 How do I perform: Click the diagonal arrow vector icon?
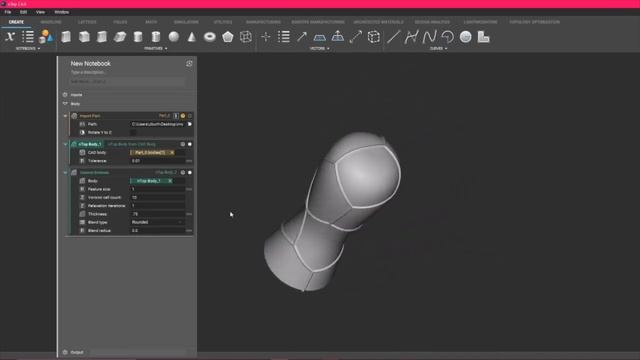point(302,37)
